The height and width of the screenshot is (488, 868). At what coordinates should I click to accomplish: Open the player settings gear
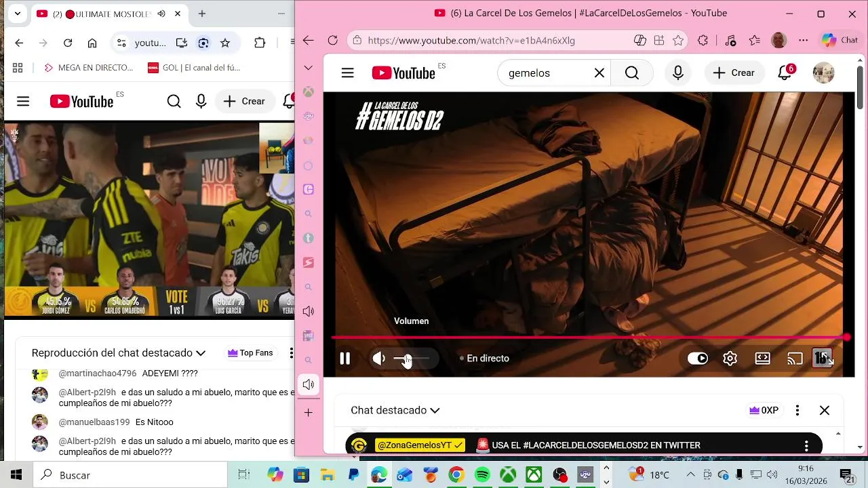coord(730,359)
